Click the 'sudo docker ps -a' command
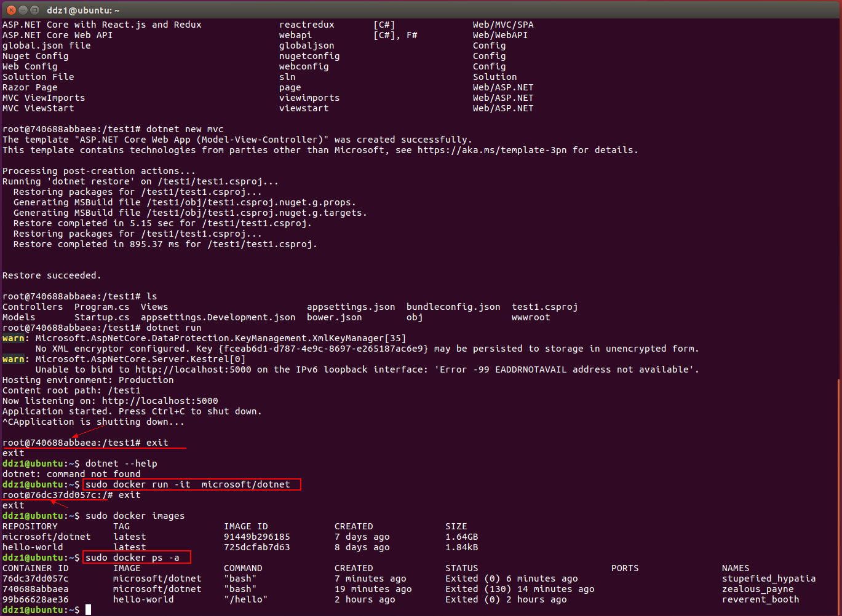This screenshot has width=842, height=616. (x=133, y=558)
